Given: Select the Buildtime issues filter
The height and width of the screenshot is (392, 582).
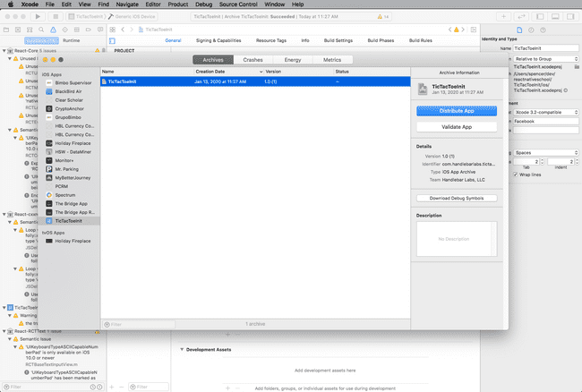Looking at the screenshot, I should coord(41,40).
